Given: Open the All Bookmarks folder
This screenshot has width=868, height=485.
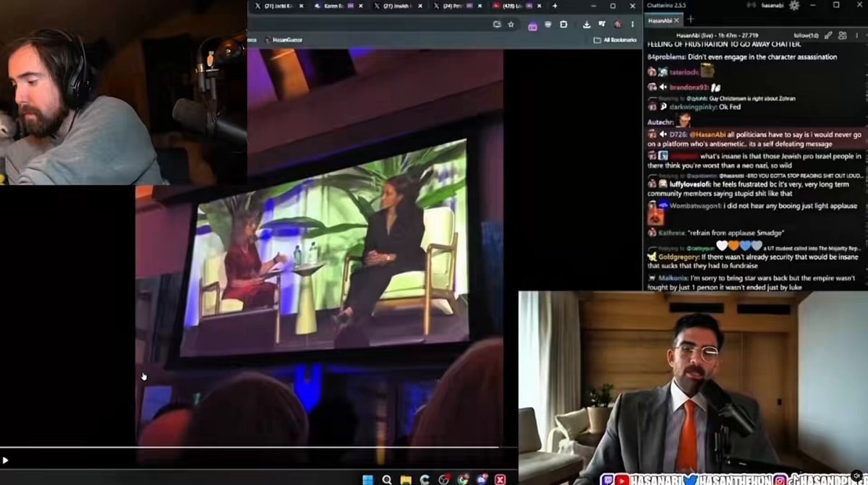Looking at the screenshot, I should click(x=615, y=40).
